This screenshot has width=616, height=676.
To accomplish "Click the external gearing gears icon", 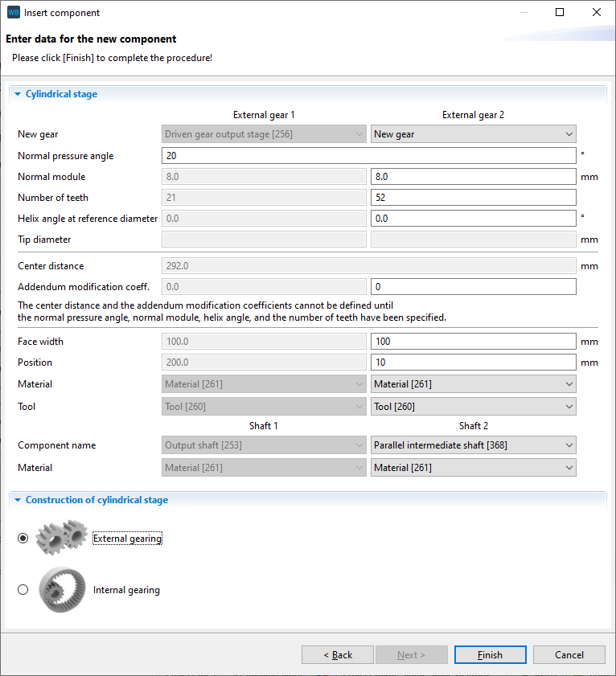I will 61,539.
